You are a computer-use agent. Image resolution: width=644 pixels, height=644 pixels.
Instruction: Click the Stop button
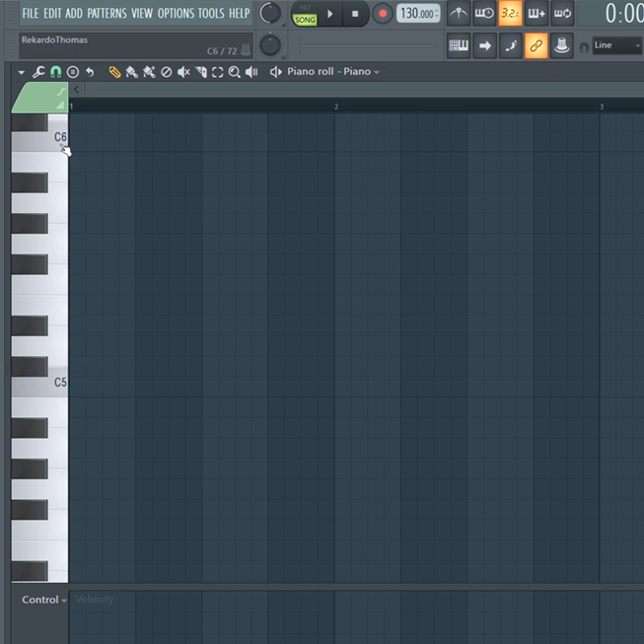pos(355,14)
